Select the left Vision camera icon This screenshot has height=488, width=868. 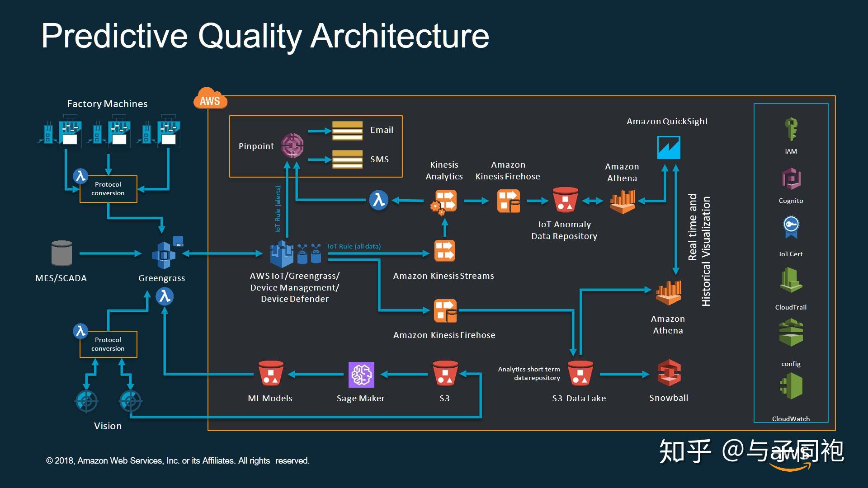coord(86,401)
